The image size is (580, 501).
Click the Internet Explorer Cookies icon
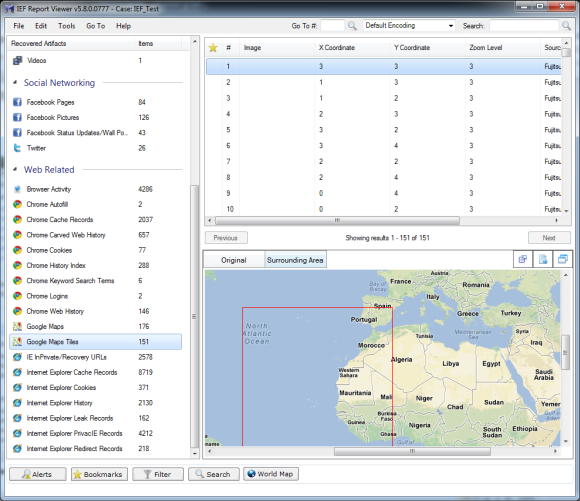click(17, 387)
